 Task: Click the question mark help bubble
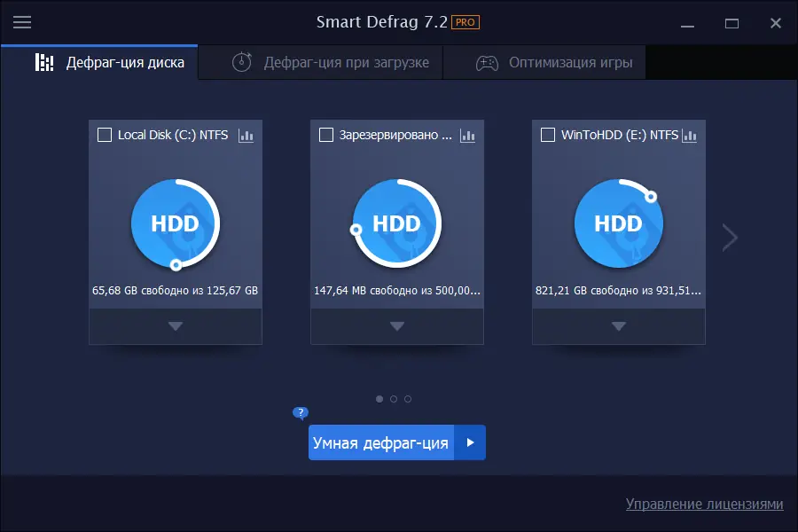pyautogui.click(x=300, y=413)
